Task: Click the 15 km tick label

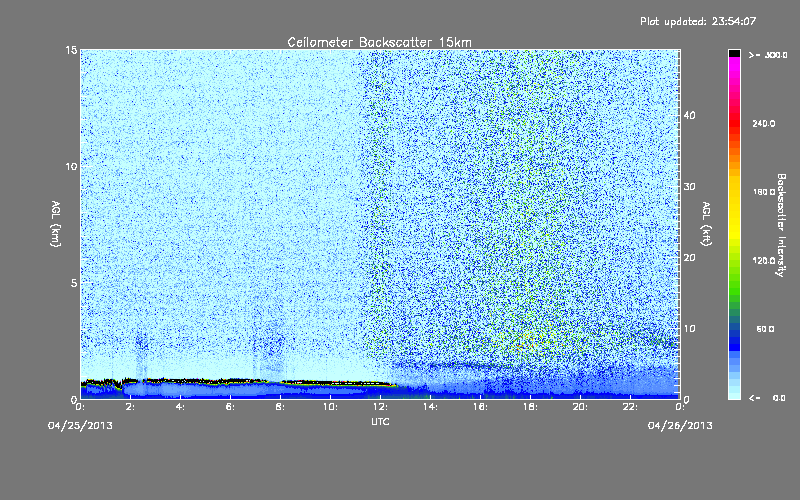Action: [71, 50]
